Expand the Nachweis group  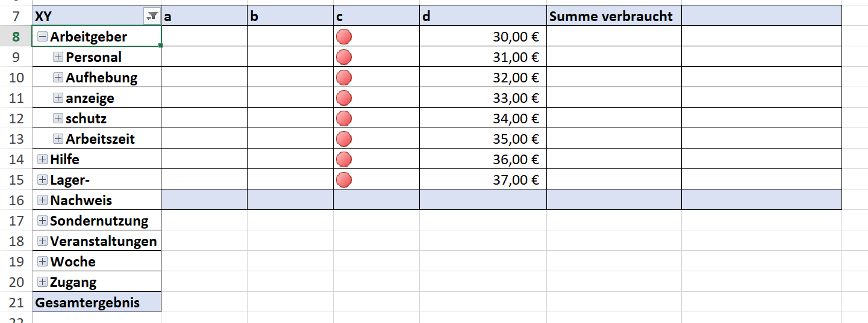point(42,200)
